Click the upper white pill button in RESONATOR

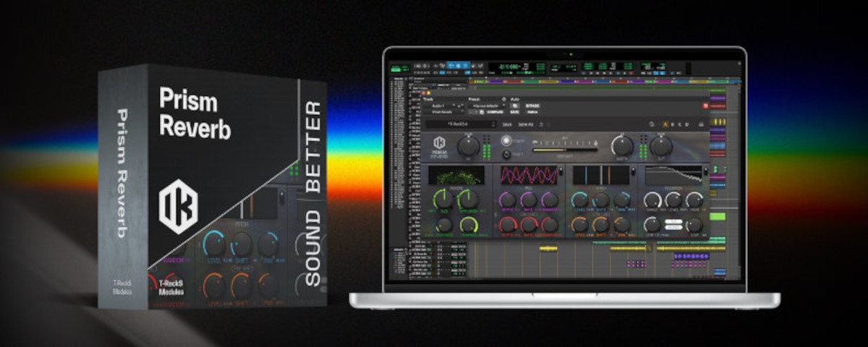(x=673, y=221)
